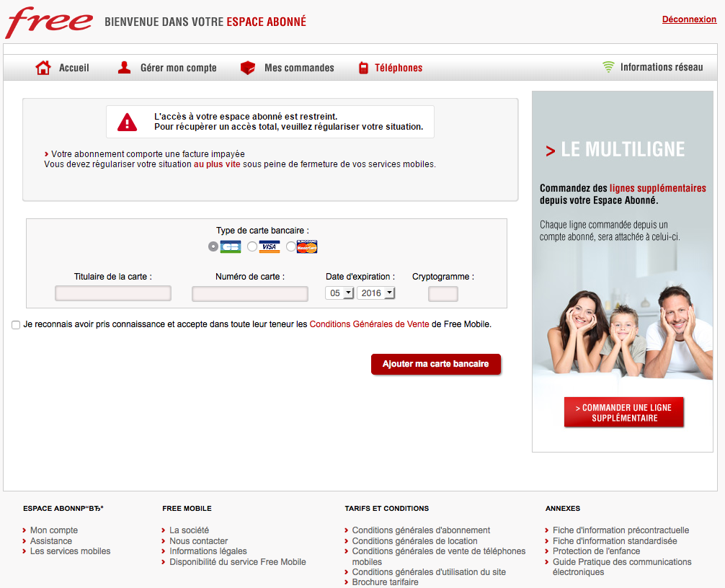Viewport: 725px width, 588px height.
Task: Click the CB card logo
Action: (x=231, y=247)
